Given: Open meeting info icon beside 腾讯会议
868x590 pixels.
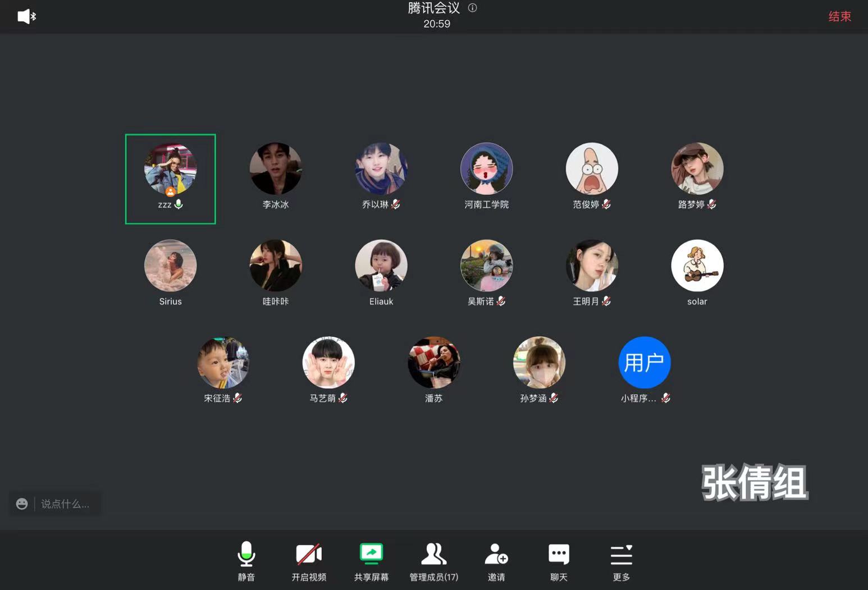Looking at the screenshot, I should pyautogui.click(x=473, y=8).
